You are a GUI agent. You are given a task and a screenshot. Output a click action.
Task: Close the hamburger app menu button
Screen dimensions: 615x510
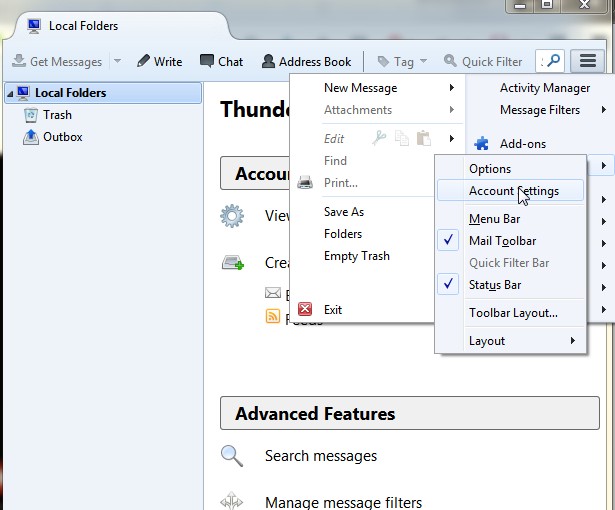click(x=588, y=61)
